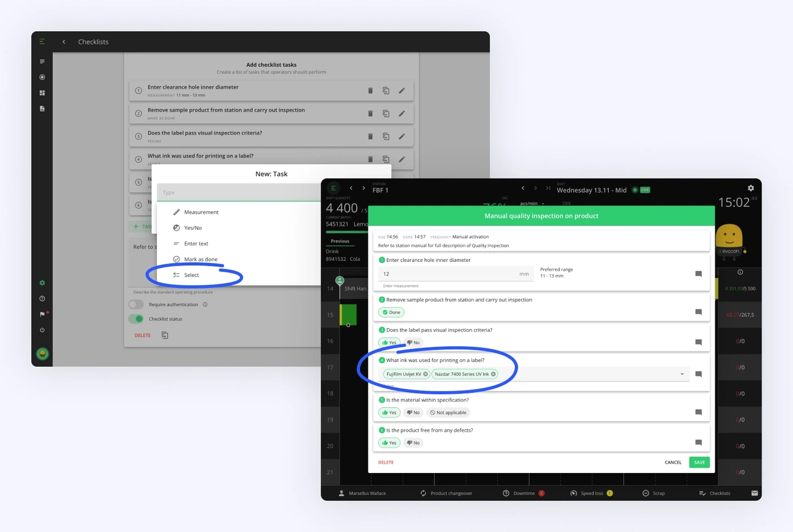Open Downtime in the bottom bar
Image resolution: width=793 pixels, height=532 pixels.
pos(523,493)
